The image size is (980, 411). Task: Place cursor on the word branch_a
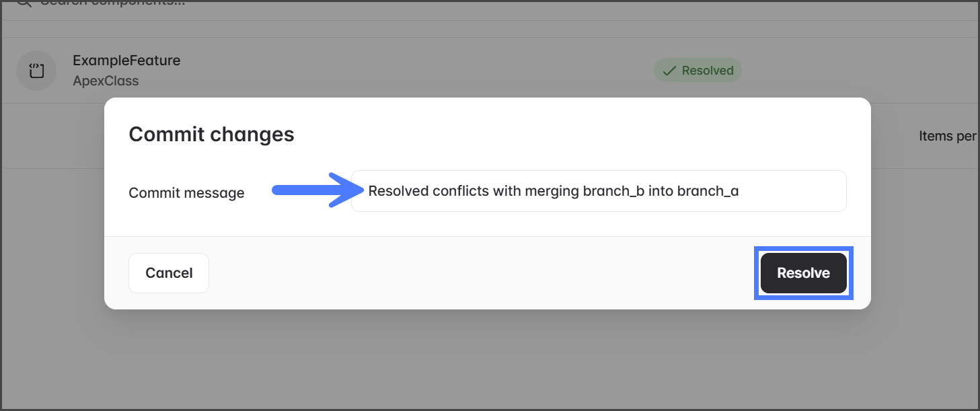(x=708, y=191)
